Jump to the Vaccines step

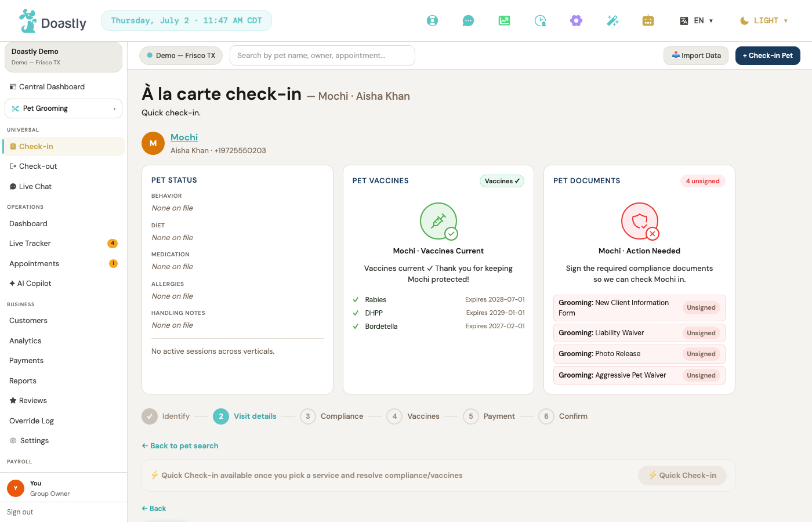pyautogui.click(x=413, y=416)
